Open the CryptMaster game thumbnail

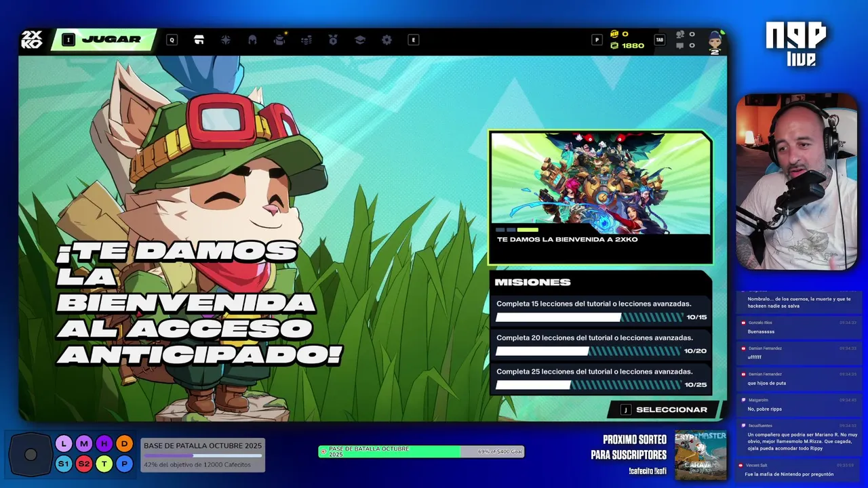(x=701, y=455)
